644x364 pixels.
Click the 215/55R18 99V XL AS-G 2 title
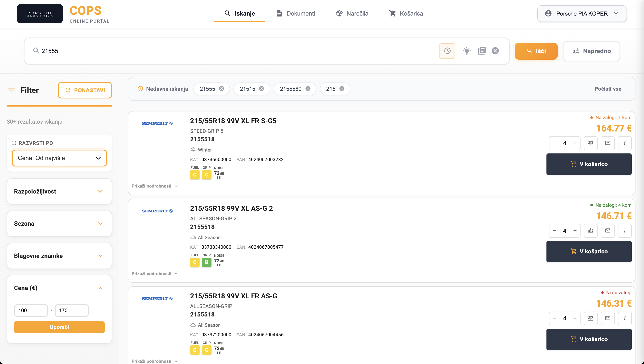click(x=231, y=208)
